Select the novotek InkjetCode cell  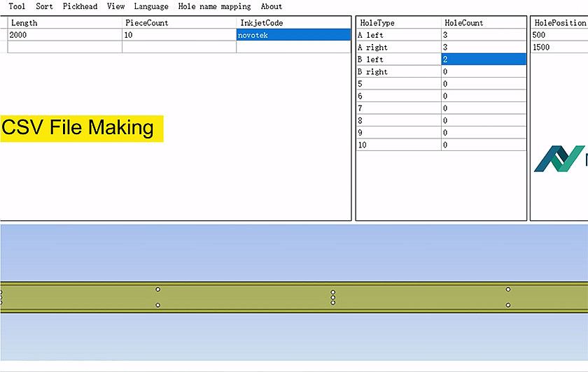(293, 35)
